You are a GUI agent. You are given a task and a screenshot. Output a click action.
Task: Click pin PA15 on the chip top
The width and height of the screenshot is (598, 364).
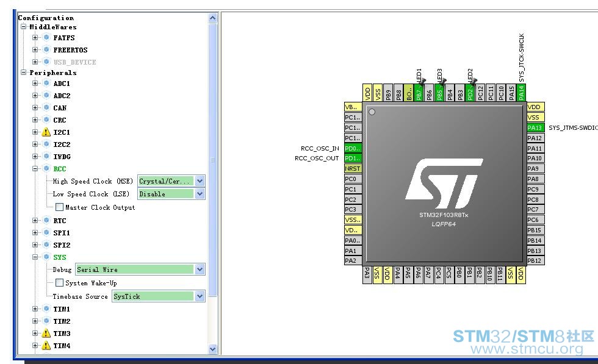pyautogui.click(x=511, y=93)
